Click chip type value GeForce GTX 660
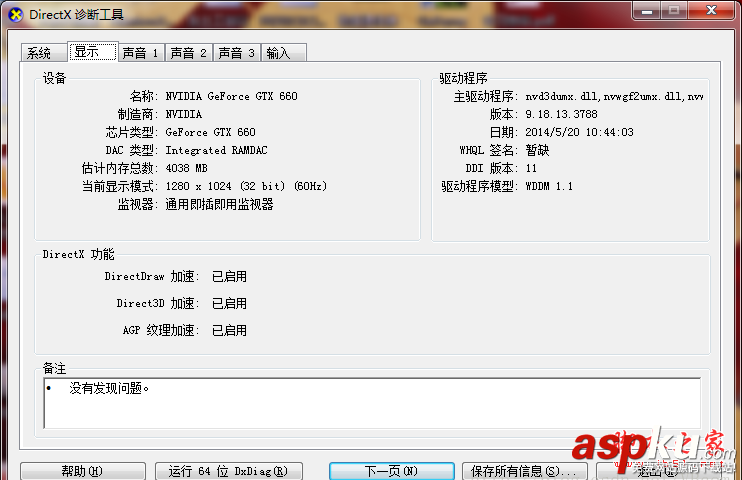The image size is (742, 480). (210, 132)
